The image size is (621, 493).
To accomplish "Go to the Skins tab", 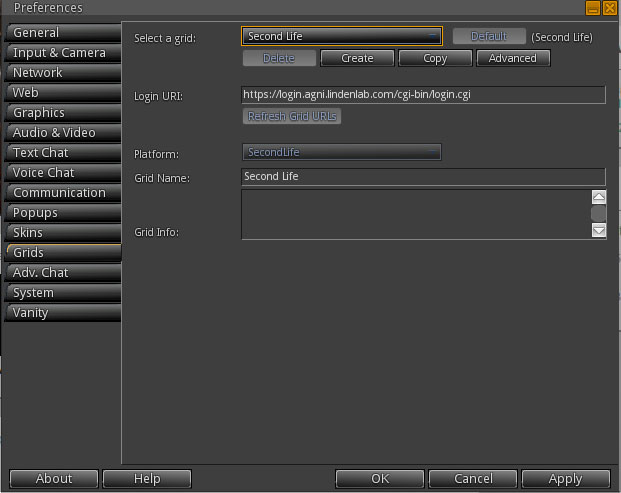I will (x=63, y=232).
